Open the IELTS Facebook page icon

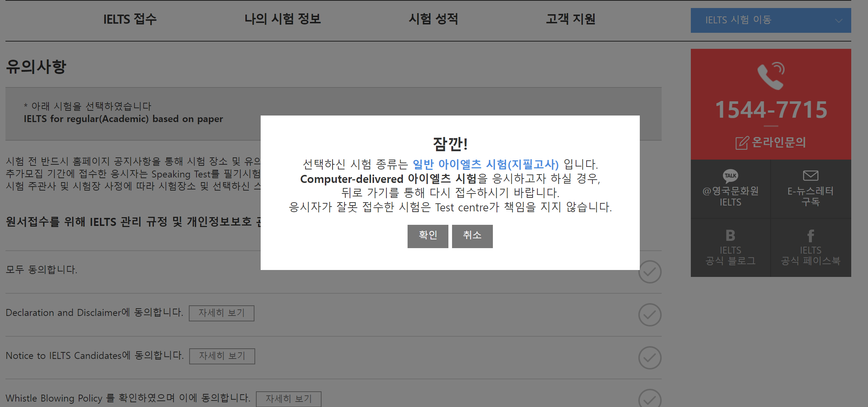810,236
